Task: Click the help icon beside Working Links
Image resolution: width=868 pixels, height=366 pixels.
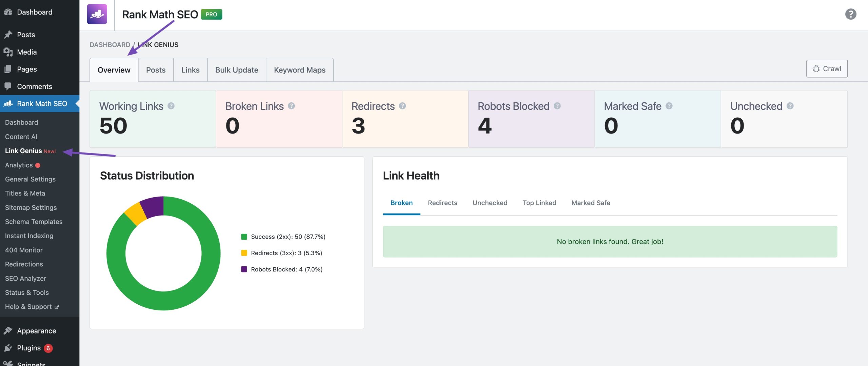Action: [172, 106]
